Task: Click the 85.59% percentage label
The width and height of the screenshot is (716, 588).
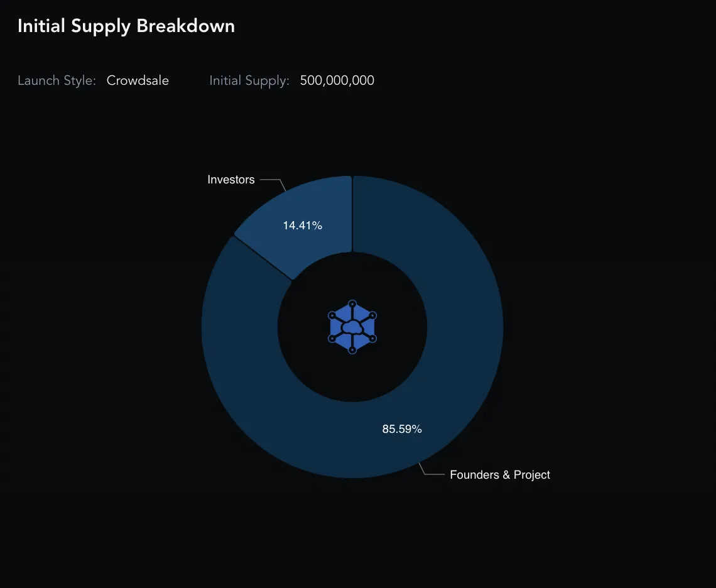Action: pyautogui.click(x=402, y=429)
